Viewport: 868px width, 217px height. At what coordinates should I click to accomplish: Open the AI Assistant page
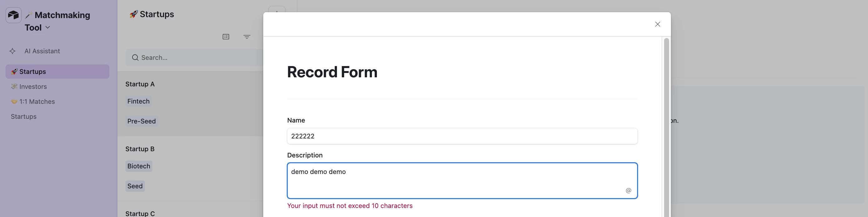tap(42, 51)
